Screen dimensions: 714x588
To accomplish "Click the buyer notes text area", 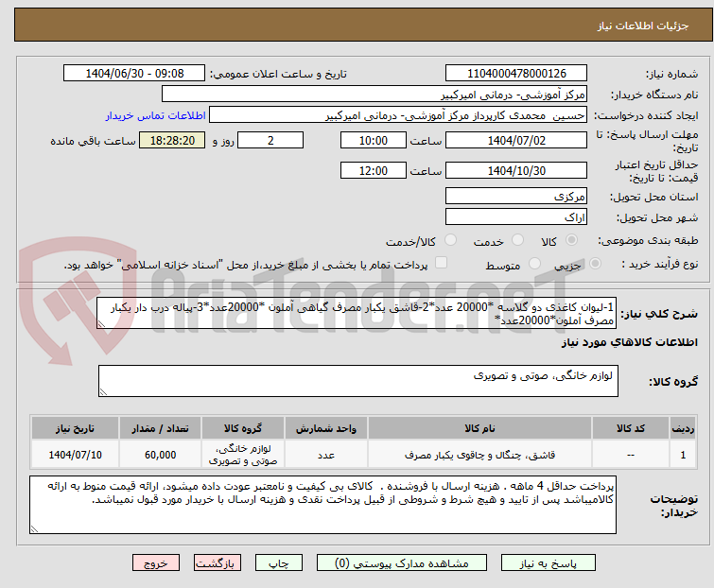I will coord(322,505).
